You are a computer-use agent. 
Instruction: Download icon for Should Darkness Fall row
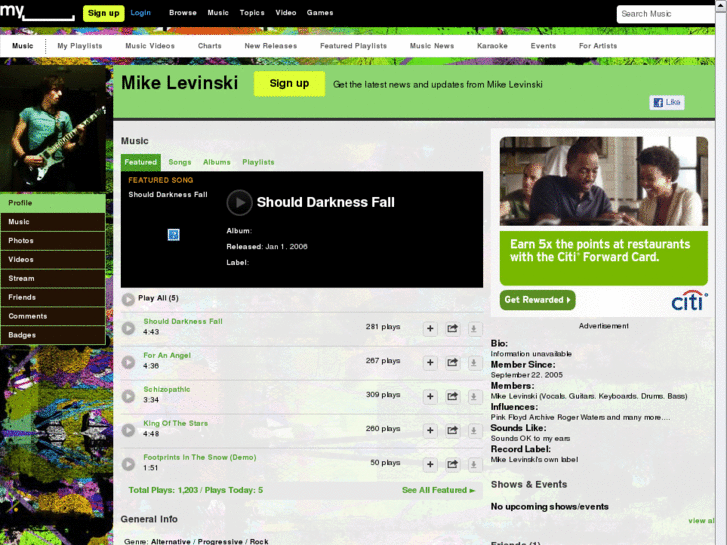tap(474, 328)
